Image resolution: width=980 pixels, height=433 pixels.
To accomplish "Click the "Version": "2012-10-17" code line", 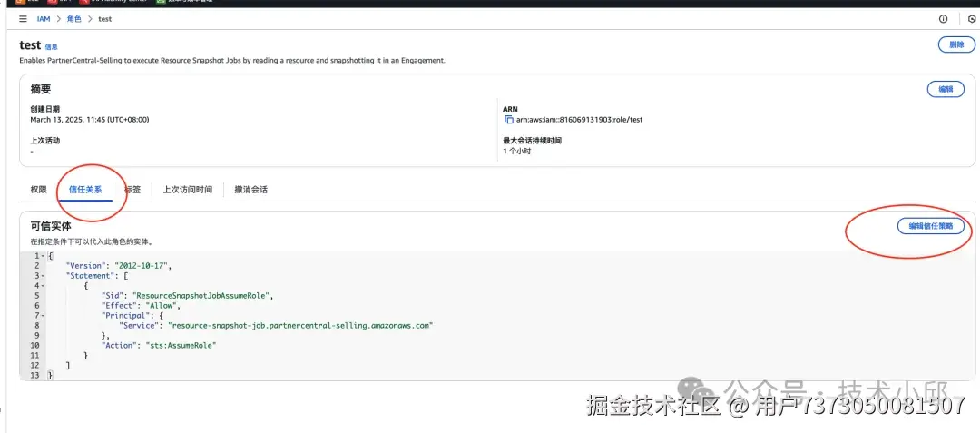I will (118, 266).
